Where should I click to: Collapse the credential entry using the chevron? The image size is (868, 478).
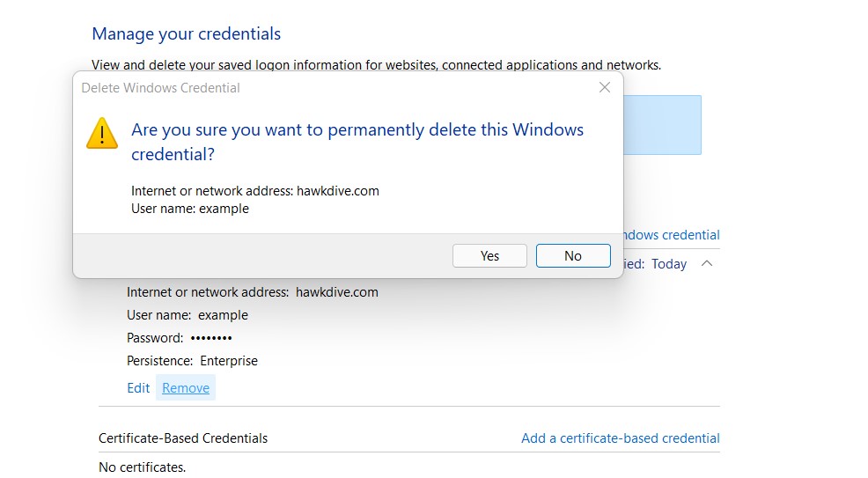coord(706,264)
